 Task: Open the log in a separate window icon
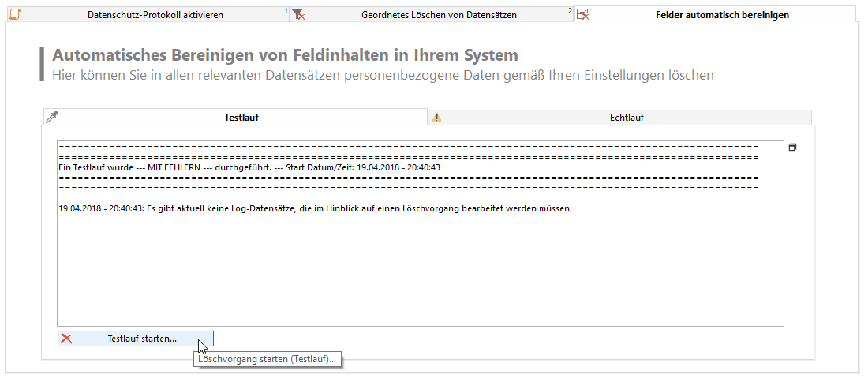(792, 148)
